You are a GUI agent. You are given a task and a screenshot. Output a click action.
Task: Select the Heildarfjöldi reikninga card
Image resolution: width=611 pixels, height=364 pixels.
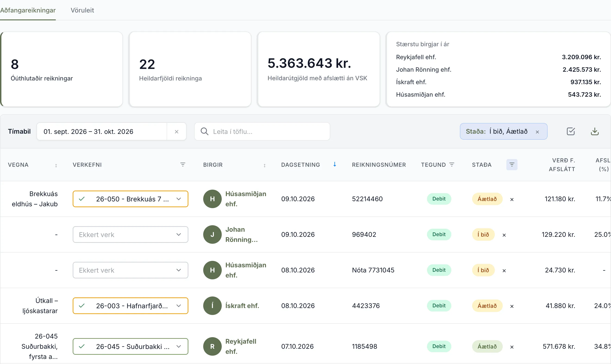(x=190, y=69)
